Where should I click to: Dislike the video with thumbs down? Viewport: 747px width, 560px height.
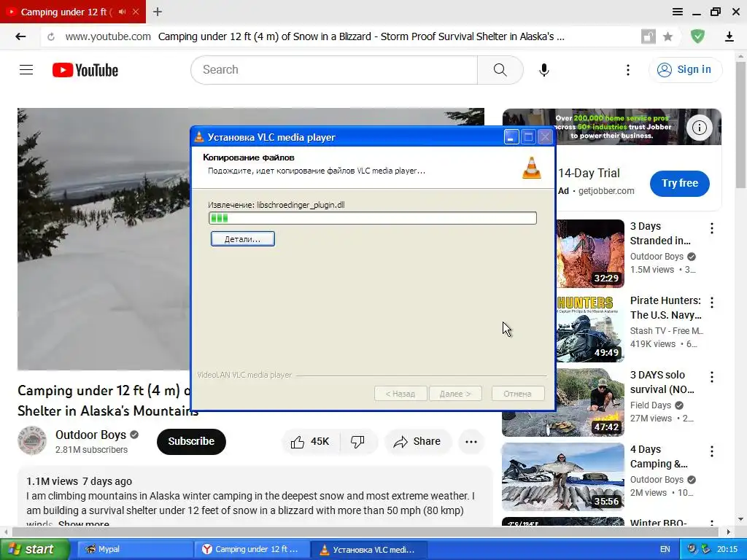(x=357, y=441)
